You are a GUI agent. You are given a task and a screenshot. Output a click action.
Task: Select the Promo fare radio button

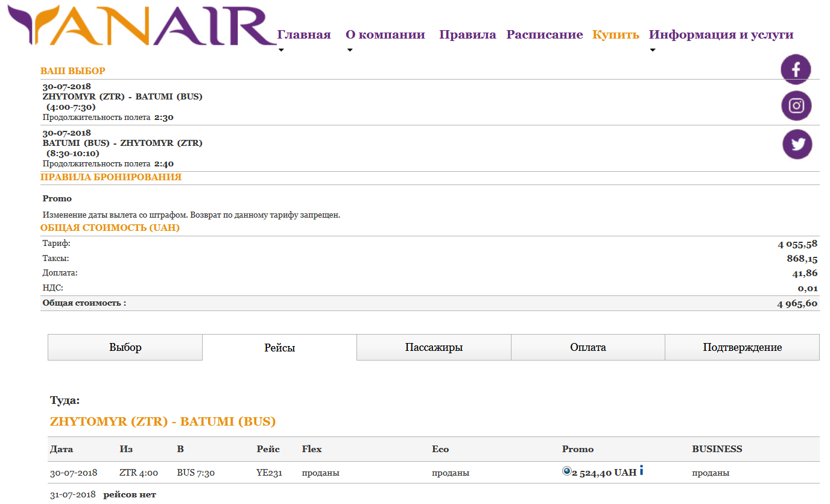pyautogui.click(x=566, y=471)
